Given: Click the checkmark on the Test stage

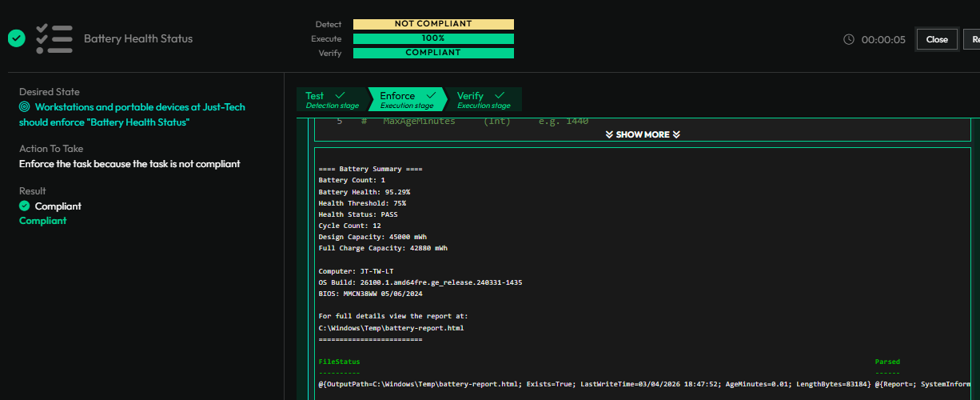Looking at the screenshot, I should (x=341, y=95).
